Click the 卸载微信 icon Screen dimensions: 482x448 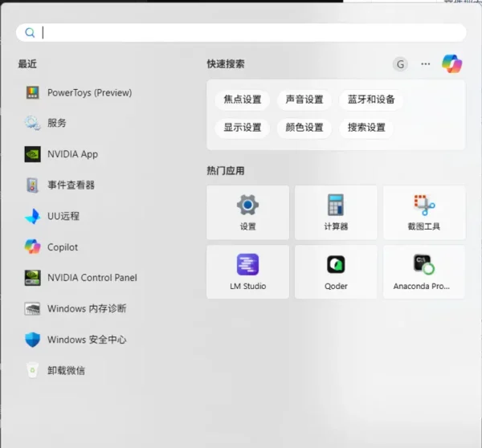pos(32,370)
